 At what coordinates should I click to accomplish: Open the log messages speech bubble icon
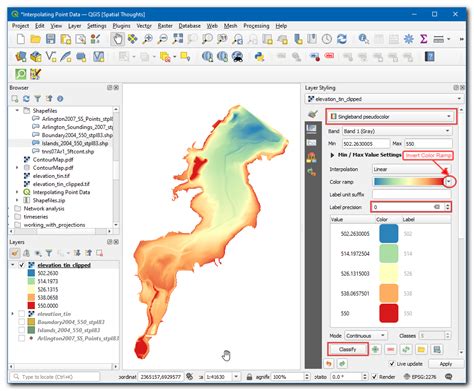[x=449, y=377]
